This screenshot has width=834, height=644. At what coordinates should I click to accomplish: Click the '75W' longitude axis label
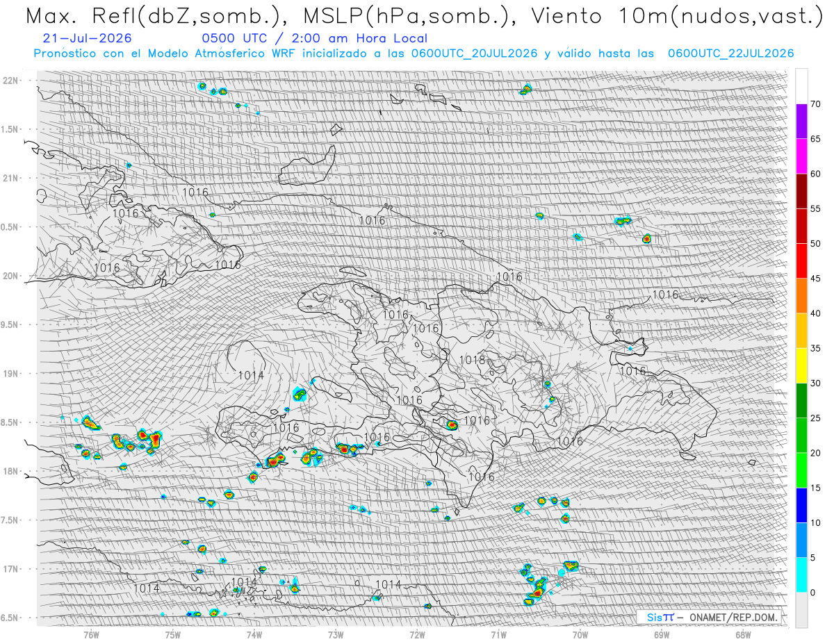tap(172, 634)
